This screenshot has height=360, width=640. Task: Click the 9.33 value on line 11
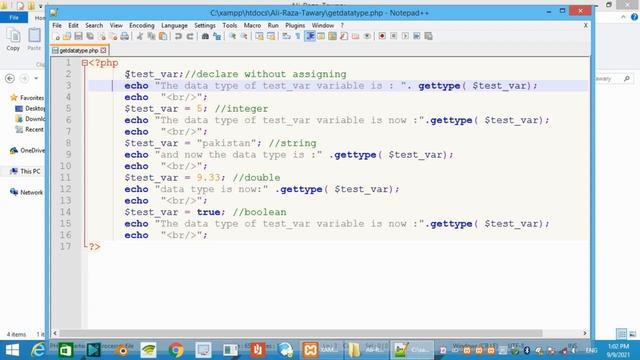pos(208,178)
